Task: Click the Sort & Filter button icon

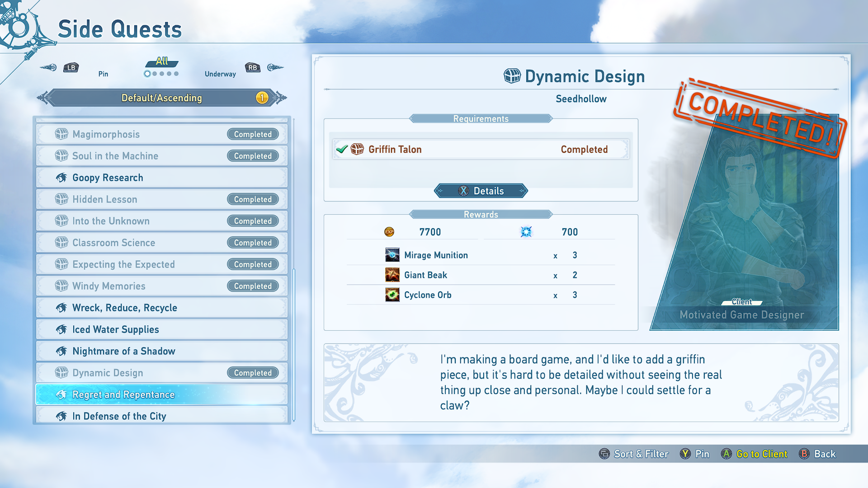Action: point(604,454)
